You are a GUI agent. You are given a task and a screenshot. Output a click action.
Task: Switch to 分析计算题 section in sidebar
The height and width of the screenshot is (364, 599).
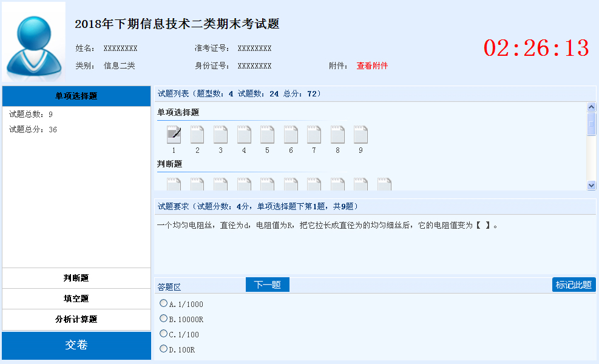(76, 319)
